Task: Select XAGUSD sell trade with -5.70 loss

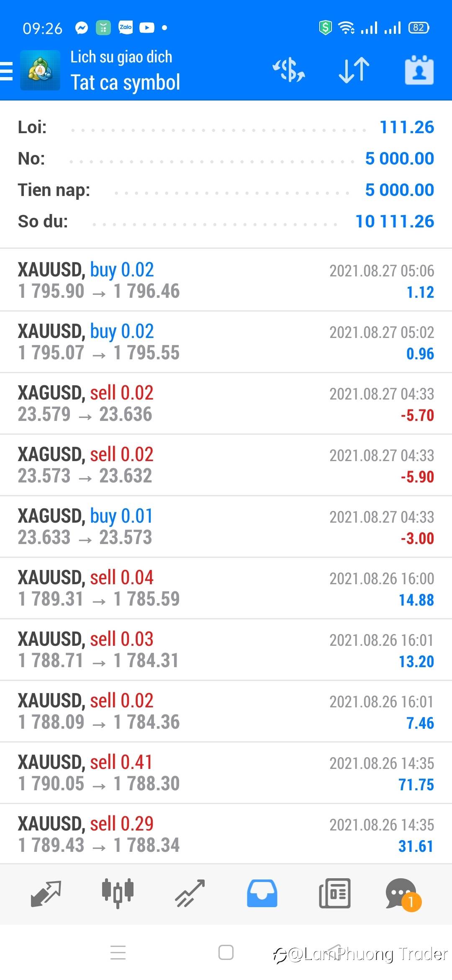Action: 226,403
